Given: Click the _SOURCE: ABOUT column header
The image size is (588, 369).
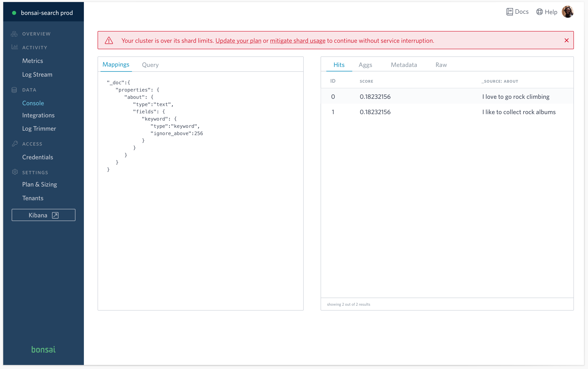Looking at the screenshot, I should point(500,81).
